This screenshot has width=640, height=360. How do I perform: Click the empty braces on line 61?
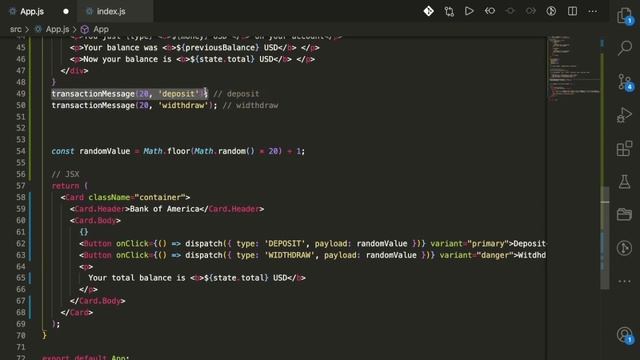point(84,232)
